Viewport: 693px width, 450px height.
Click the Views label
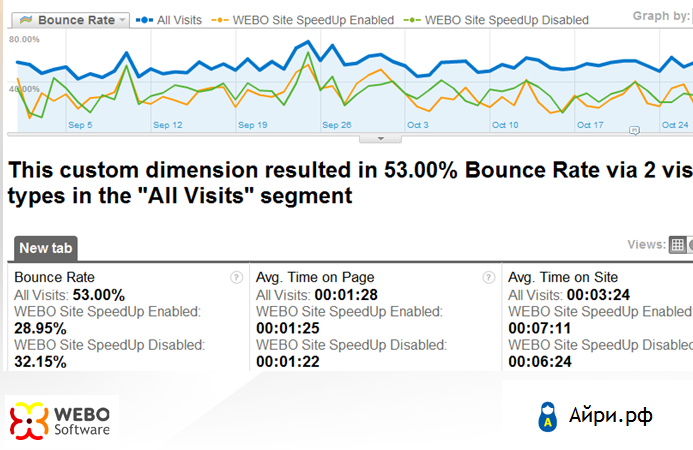click(x=647, y=244)
